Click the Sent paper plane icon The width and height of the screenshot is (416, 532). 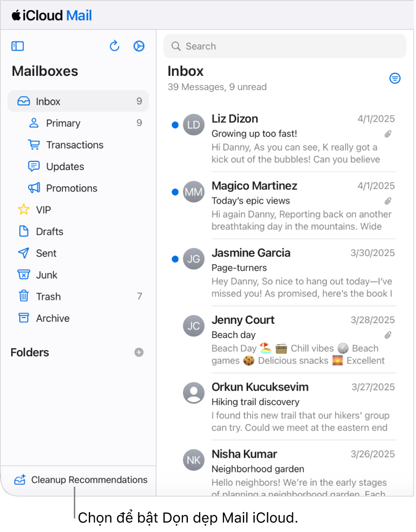tap(23, 253)
